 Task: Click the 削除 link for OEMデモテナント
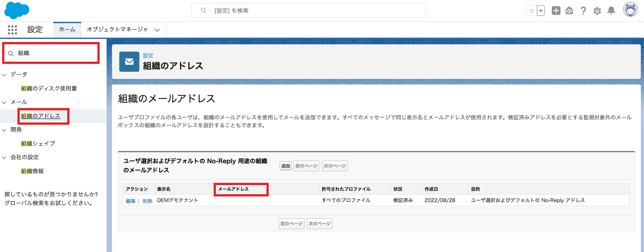click(x=147, y=201)
